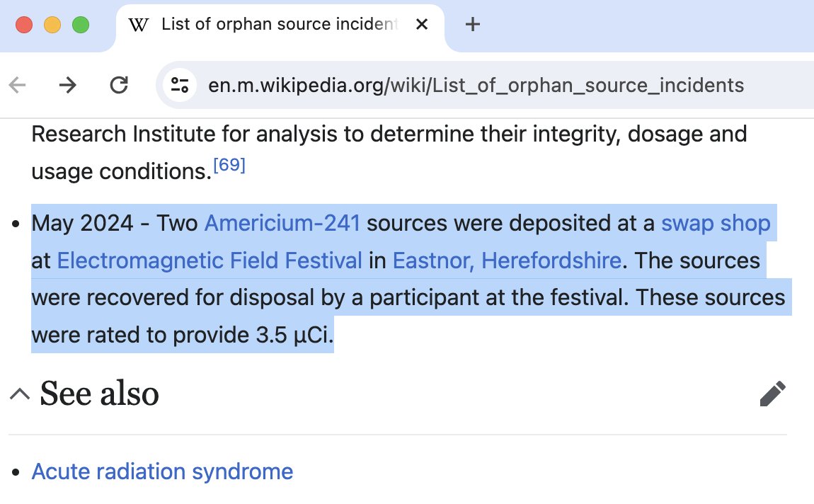The image size is (814, 504).
Task: Open the Acute radiation syndrome link
Action: pos(162,472)
